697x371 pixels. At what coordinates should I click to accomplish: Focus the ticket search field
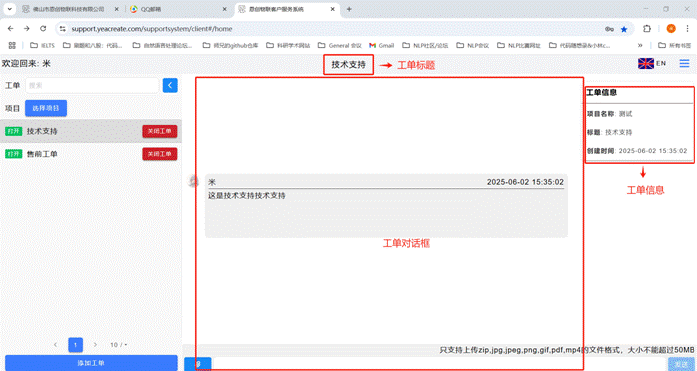coord(92,85)
